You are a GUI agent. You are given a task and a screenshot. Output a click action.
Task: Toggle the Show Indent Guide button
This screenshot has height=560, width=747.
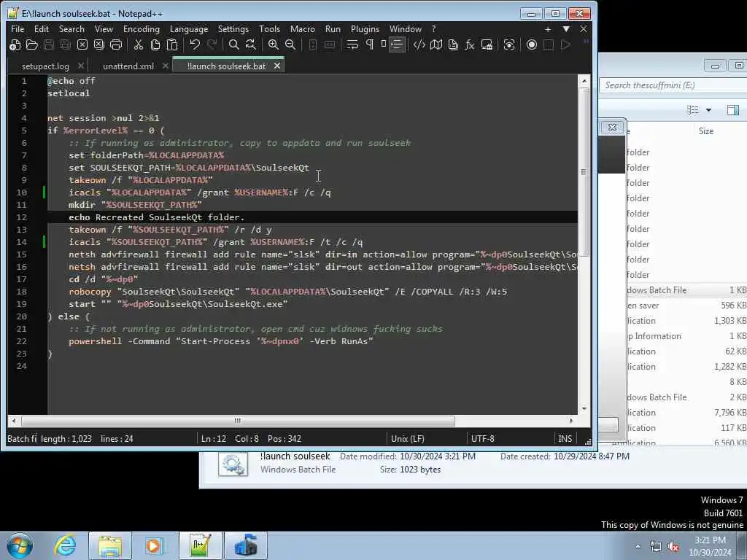point(397,44)
